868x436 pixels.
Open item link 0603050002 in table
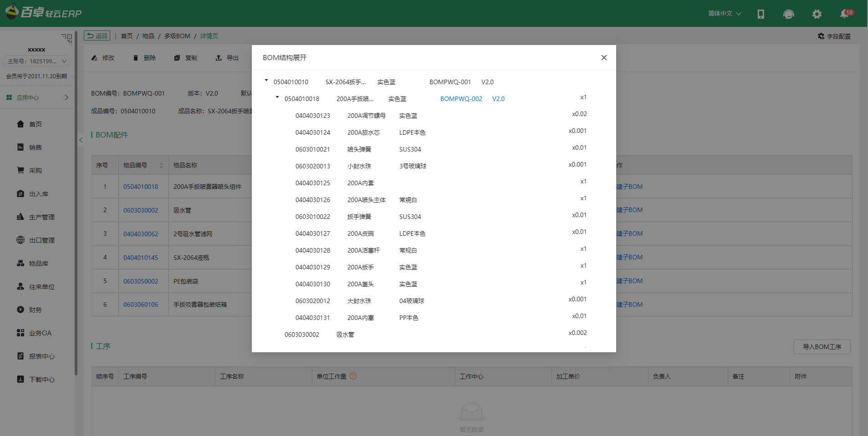click(141, 281)
